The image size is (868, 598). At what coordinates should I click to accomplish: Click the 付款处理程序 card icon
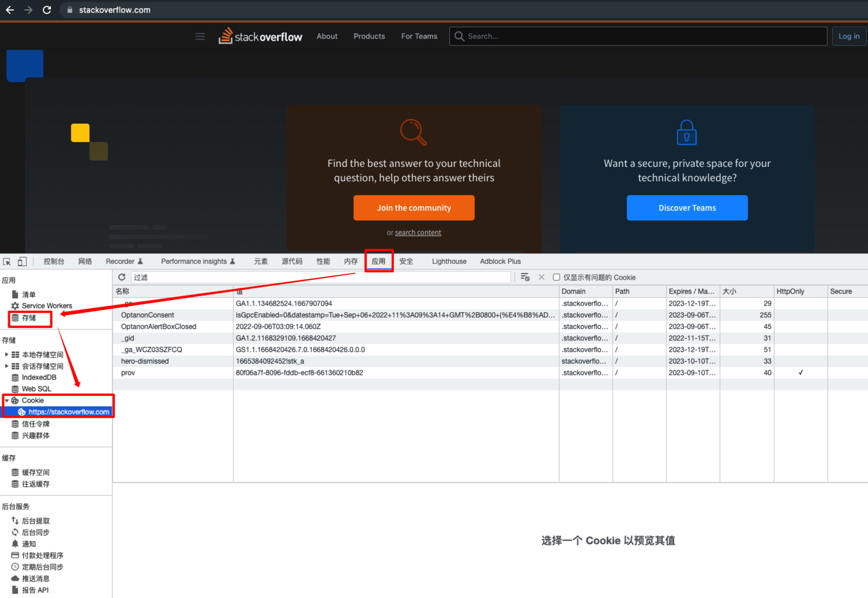(x=15, y=555)
